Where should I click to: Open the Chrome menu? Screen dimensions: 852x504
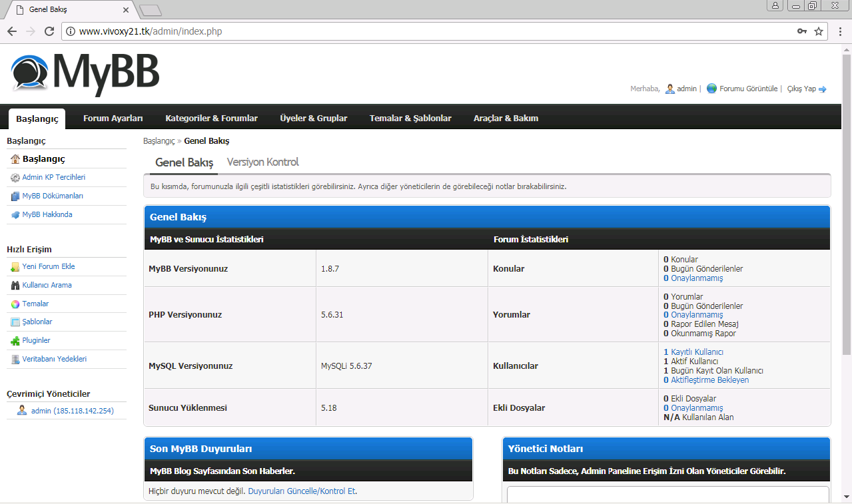(839, 31)
